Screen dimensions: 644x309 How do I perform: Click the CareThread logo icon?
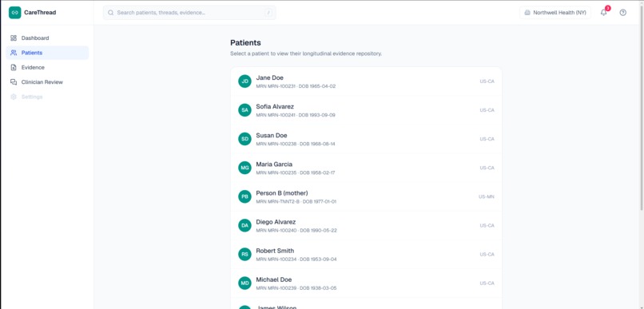[x=15, y=13]
